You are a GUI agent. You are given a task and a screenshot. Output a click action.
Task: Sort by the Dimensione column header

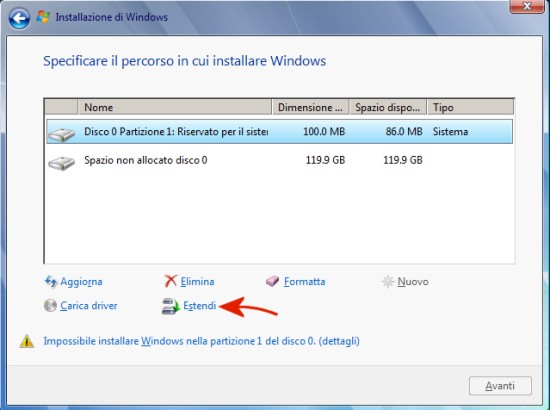point(310,107)
